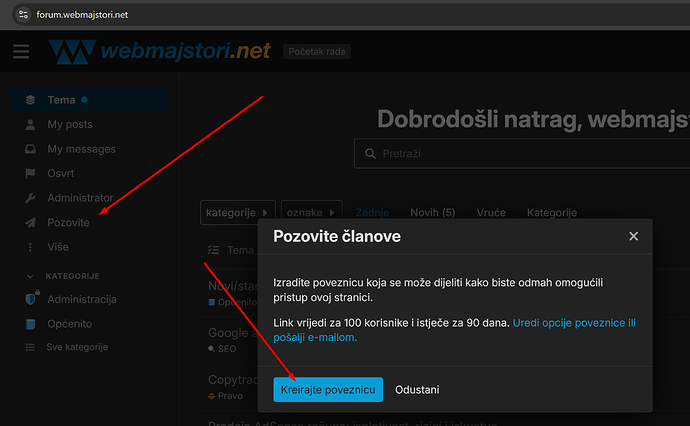The height and width of the screenshot is (426, 690).
Task: Open site info icon in address bar
Action: pyautogui.click(x=23, y=15)
